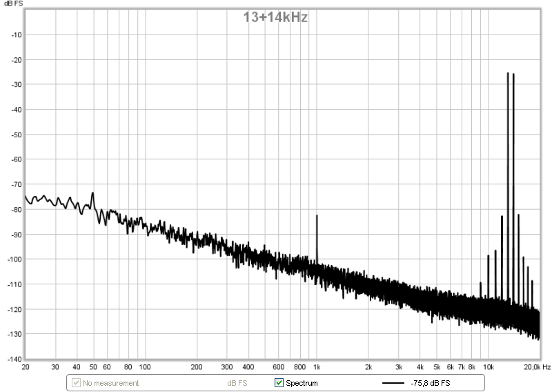This screenshot has width=552, height=392.
Task: Click the No measurement legend label
Action: [x=111, y=383]
